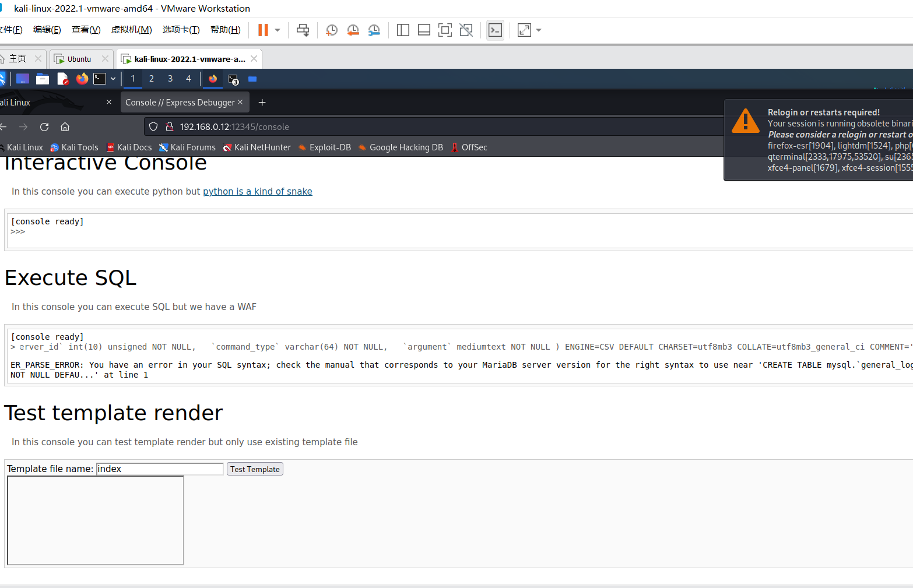Screen dimensions: 913x588
Task: Close the Console // Express Debugger tab
Action: (x=240, y=102)
